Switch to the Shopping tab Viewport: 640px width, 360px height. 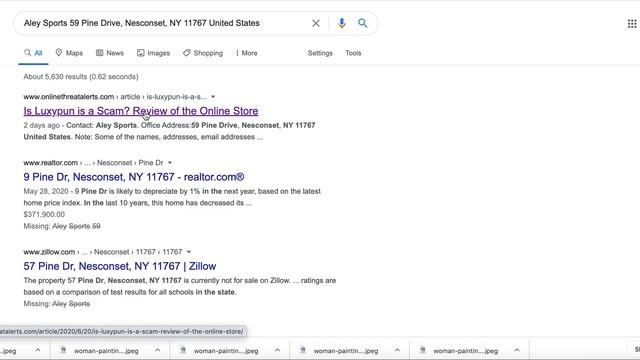(x=203, y=53)
